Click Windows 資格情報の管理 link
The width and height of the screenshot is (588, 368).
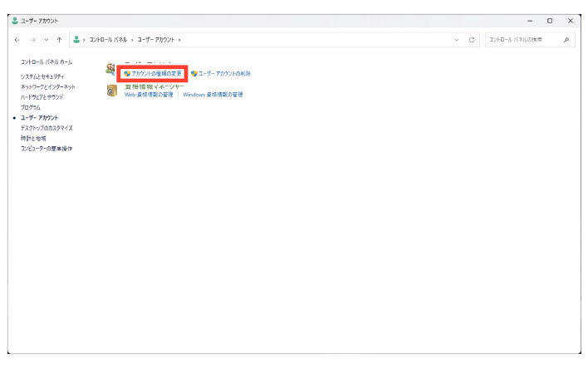213,95
